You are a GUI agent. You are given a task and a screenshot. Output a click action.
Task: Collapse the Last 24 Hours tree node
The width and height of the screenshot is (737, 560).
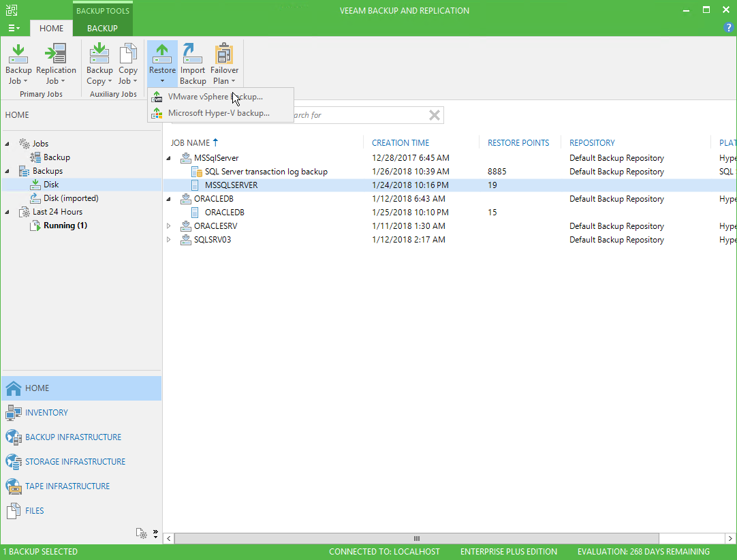[7, 212]
